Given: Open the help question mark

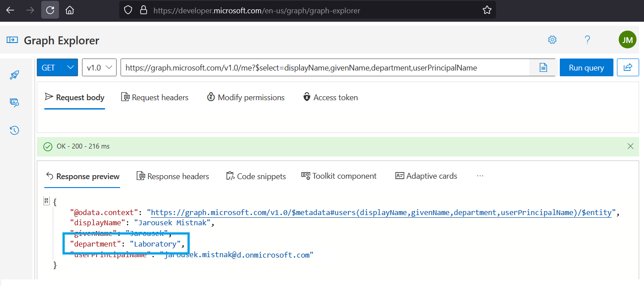Looking at the screenshot, I should 587,40.
